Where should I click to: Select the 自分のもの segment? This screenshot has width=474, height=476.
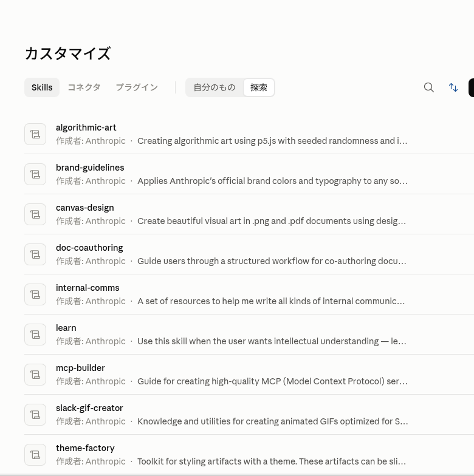(215, 87)
